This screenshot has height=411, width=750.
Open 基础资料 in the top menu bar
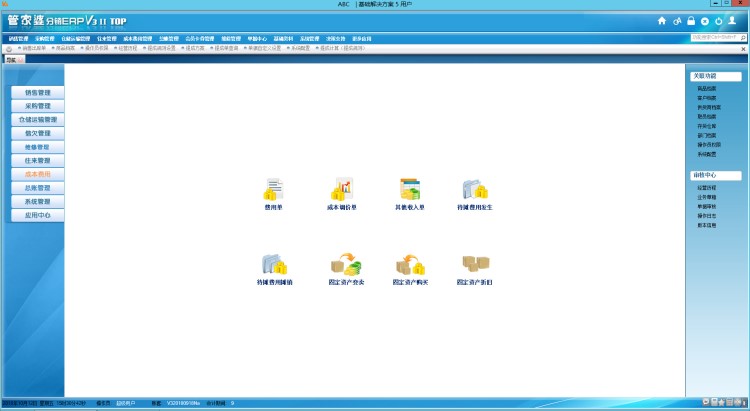[283, 38]
